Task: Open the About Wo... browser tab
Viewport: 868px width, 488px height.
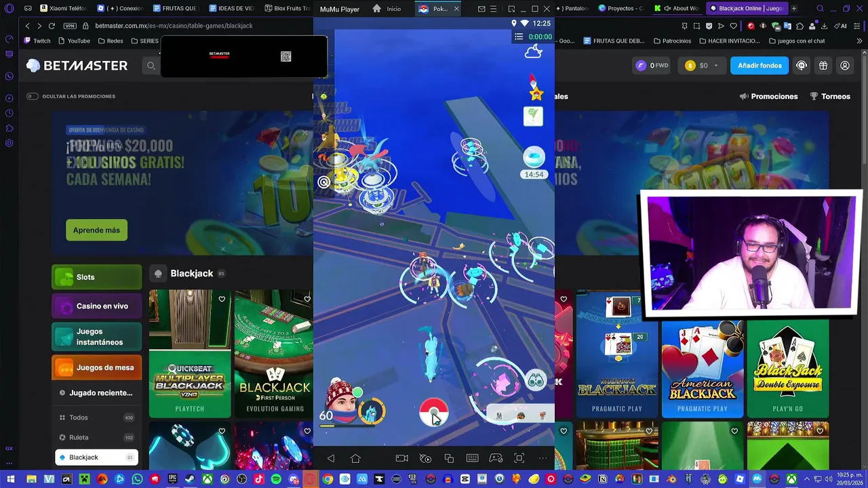Action: (677, 9)
